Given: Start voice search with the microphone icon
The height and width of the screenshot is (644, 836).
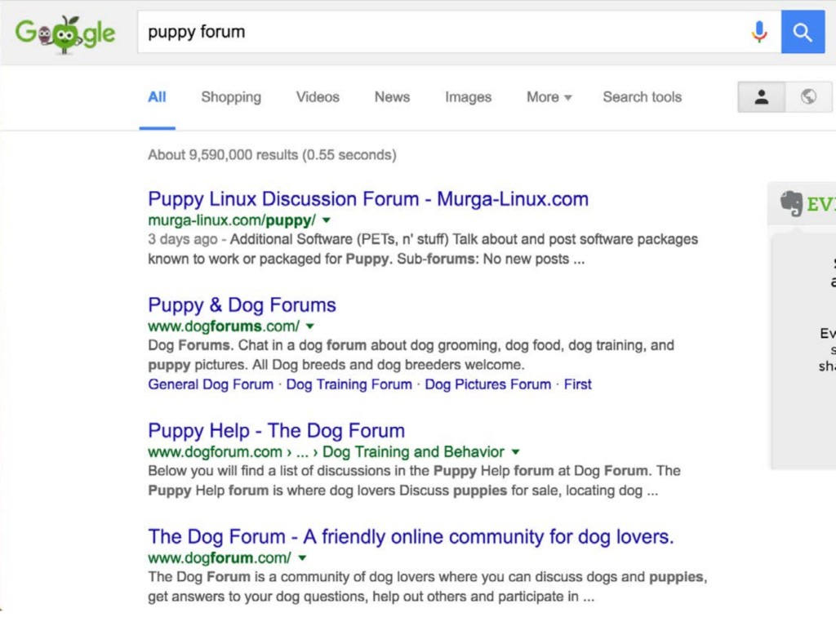Looking at the screenshot, I should click(759, 32).
